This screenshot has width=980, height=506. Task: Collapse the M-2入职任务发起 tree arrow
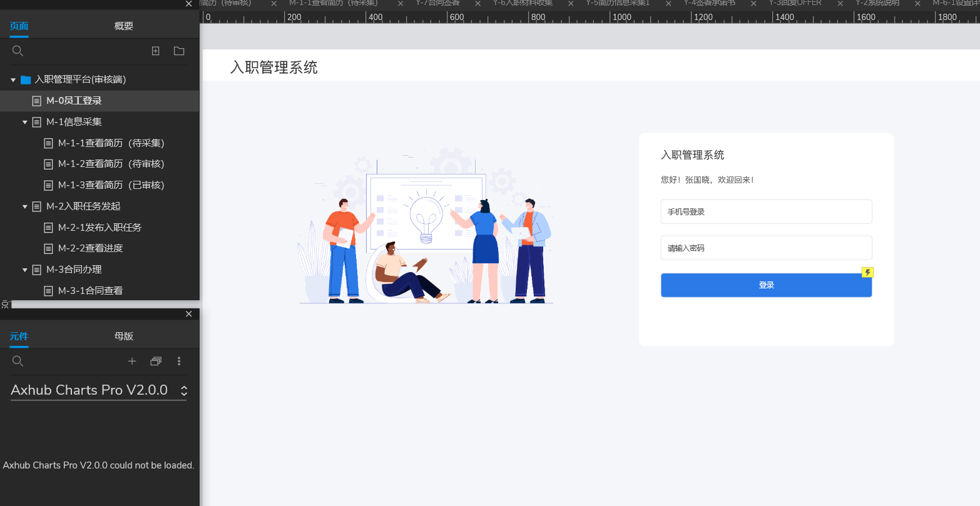coord(25,206)
